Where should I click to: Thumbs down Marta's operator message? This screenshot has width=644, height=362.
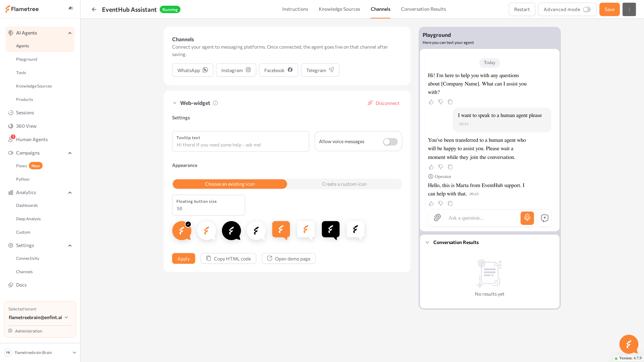click(441, 203)
